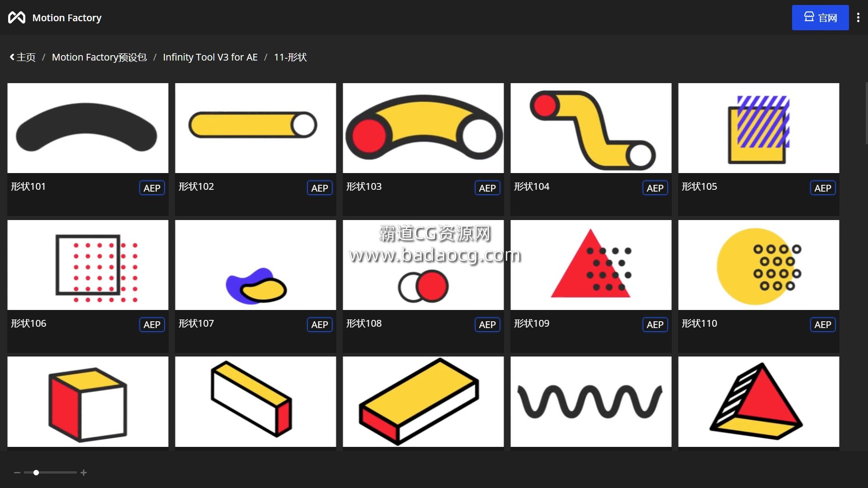The height and width of the screenshot is (488, 868).
Task: Select the 形状109 red triangle thumbnail
Action: tap(591, 265)
